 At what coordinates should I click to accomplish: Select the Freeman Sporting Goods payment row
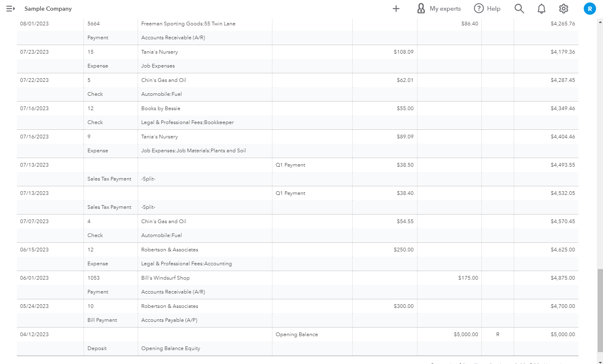(x=188, y=24)
